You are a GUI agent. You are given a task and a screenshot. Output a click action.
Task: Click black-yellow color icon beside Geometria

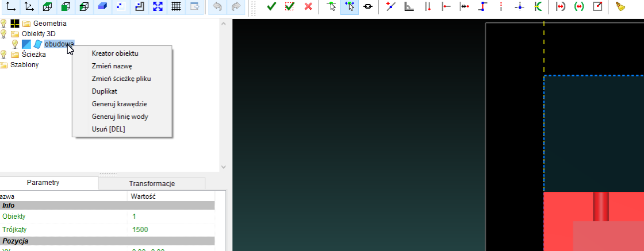point(15,24)
